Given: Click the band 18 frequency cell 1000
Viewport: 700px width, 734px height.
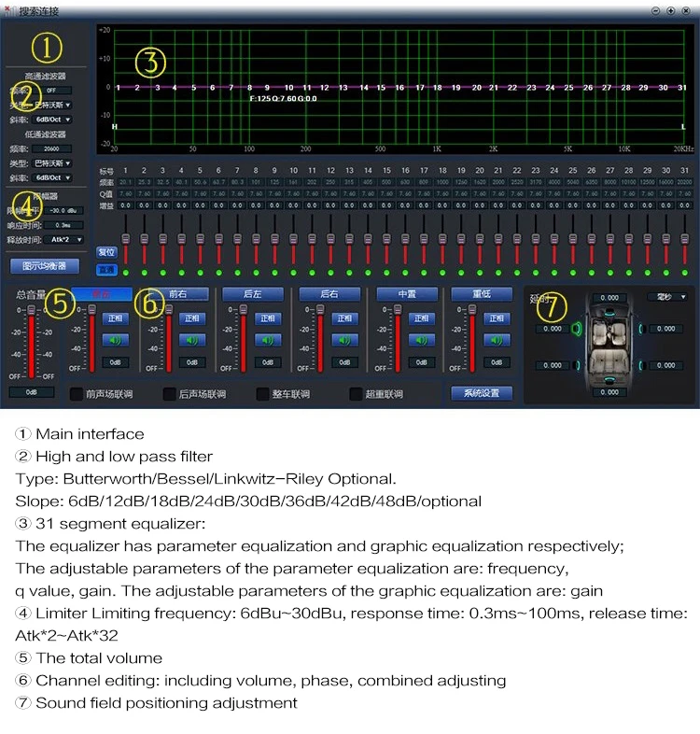Looking at the screenshot, I should 442,182.
